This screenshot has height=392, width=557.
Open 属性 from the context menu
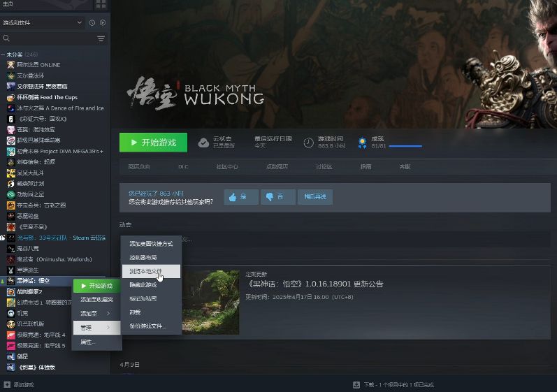tap(96, 342)
